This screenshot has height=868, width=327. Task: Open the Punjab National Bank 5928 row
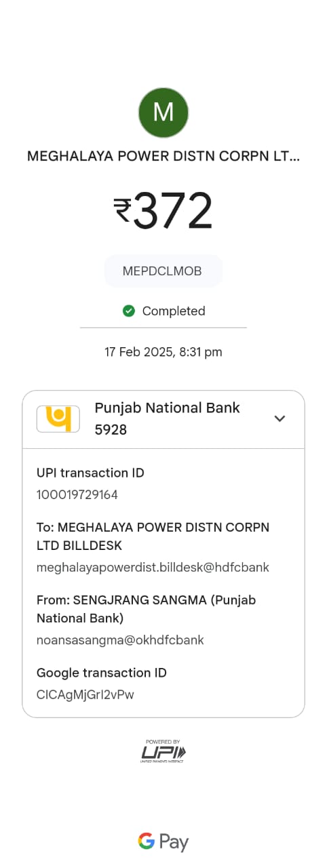click(163, 419)
